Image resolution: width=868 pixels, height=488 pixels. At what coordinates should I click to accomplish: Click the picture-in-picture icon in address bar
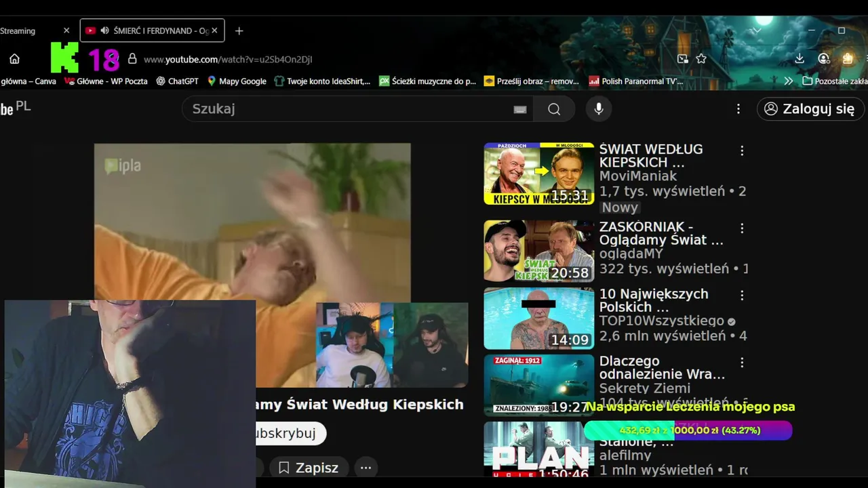(x=683, y=59)
